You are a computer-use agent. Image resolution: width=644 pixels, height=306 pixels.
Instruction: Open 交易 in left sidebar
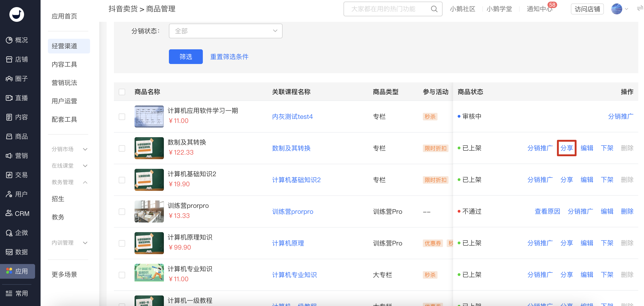tap(17, 175)
